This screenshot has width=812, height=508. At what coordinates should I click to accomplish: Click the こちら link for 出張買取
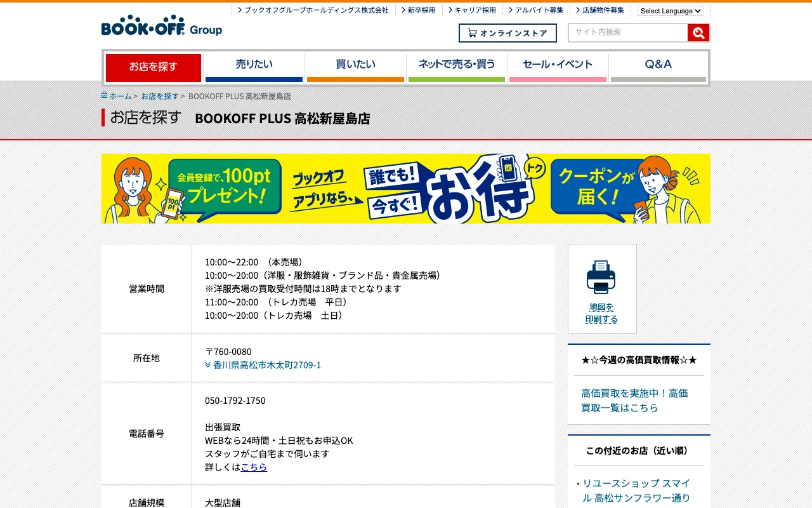(254, 467)
